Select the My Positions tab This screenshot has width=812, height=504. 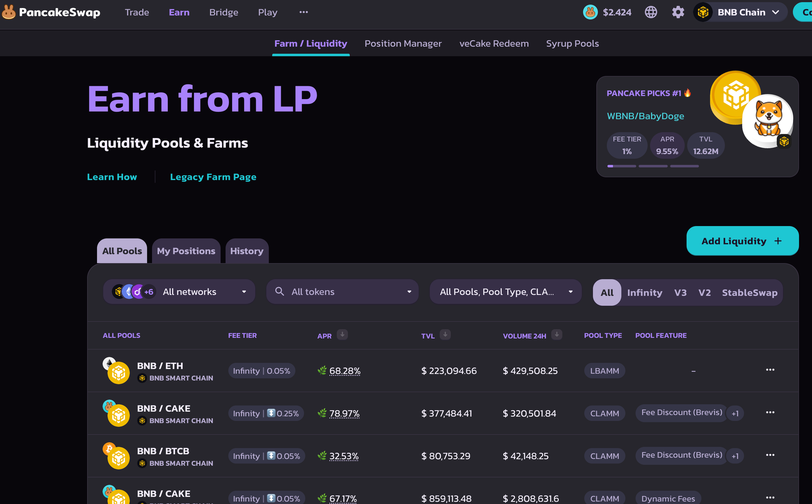pos(186,251)
